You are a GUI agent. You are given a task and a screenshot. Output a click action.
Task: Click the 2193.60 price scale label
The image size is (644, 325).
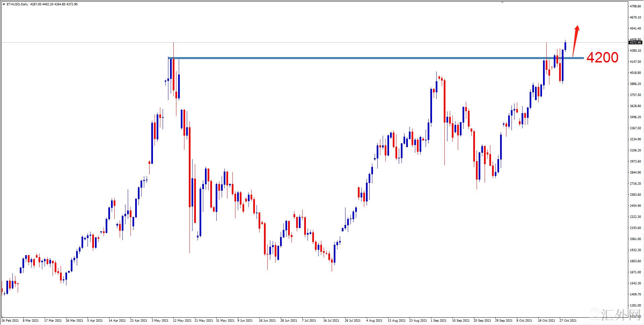click(635, 228)
